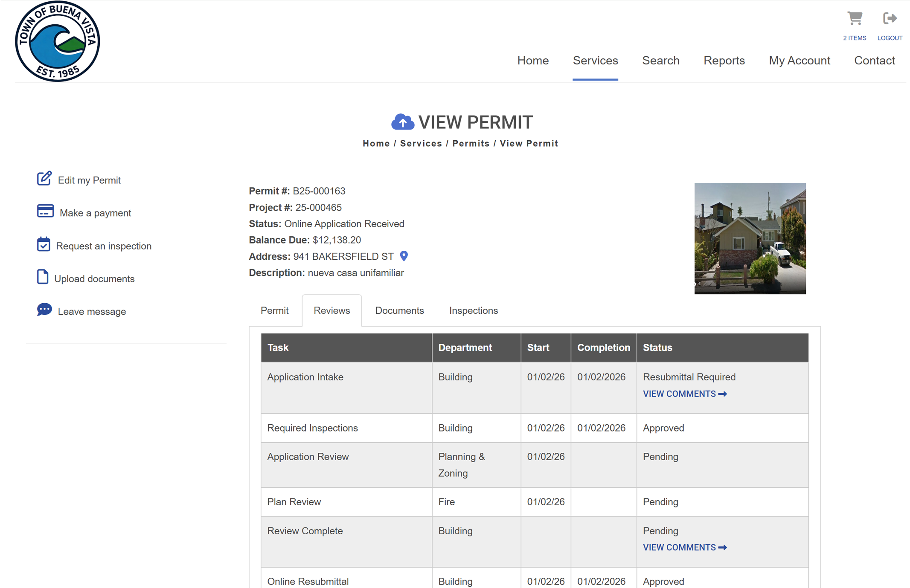The width and height of the screenshot is (910, 588).
Task: Navigate to My Account
Action: 799,61
